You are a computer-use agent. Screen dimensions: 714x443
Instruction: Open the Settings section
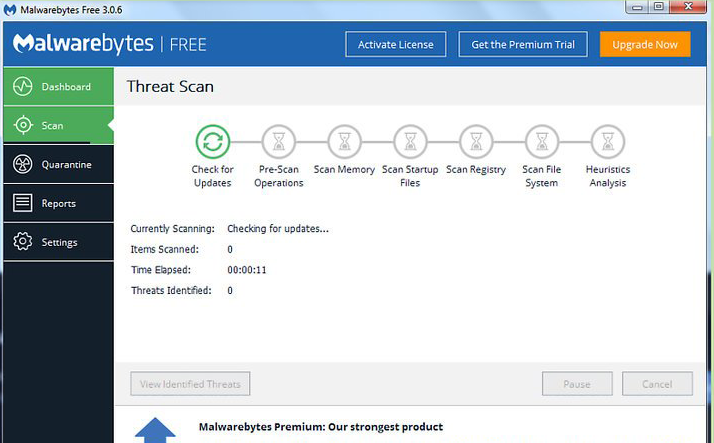tap(58, 242)
